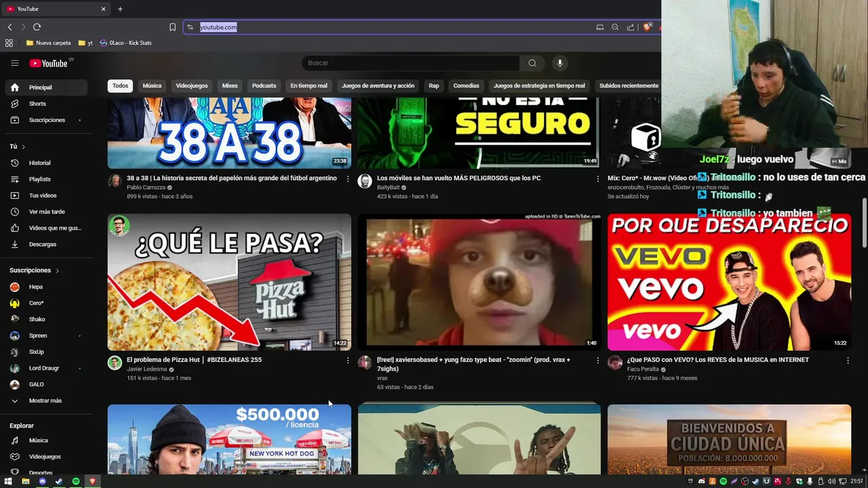Expand the Tú section

click(18, 146)
